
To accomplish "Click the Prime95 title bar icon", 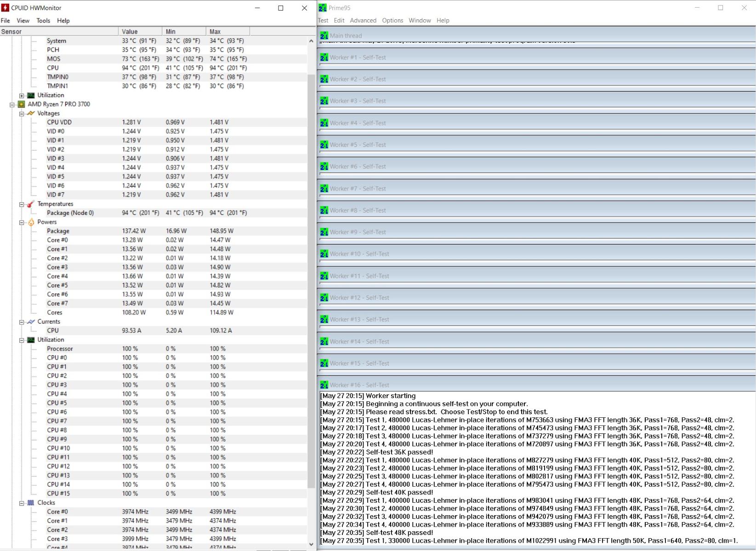I will 323,8.
